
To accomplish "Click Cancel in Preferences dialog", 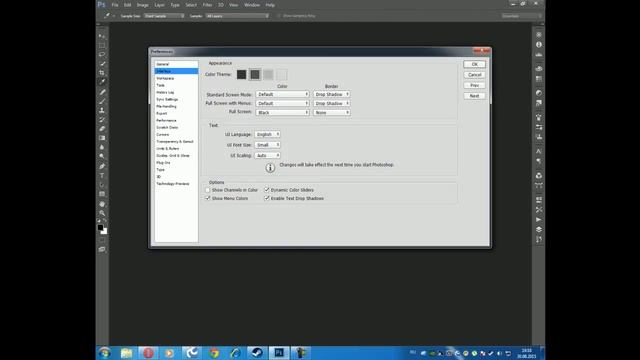I will (x=474, y=75).
